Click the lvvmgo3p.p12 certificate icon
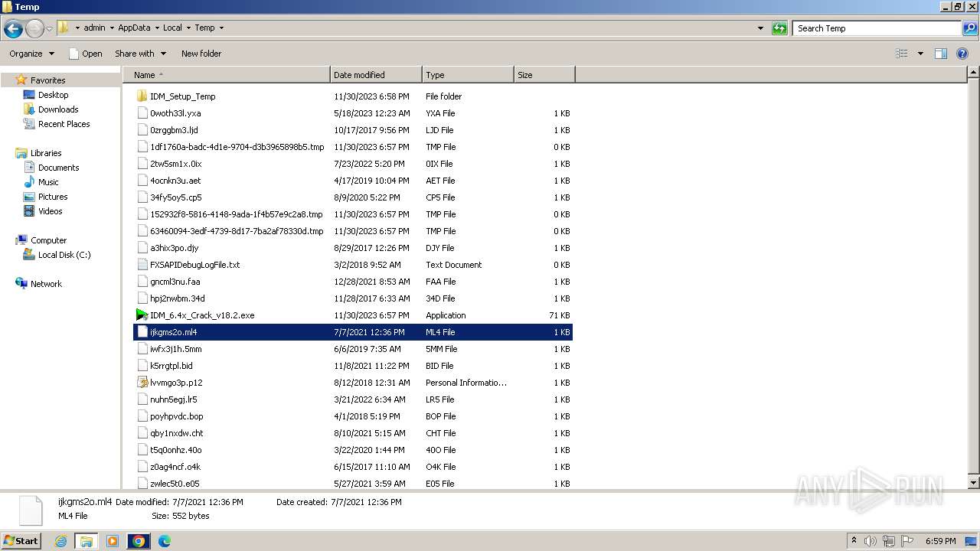The width and height of the screenshot is (980, 551). coord(142,383)
